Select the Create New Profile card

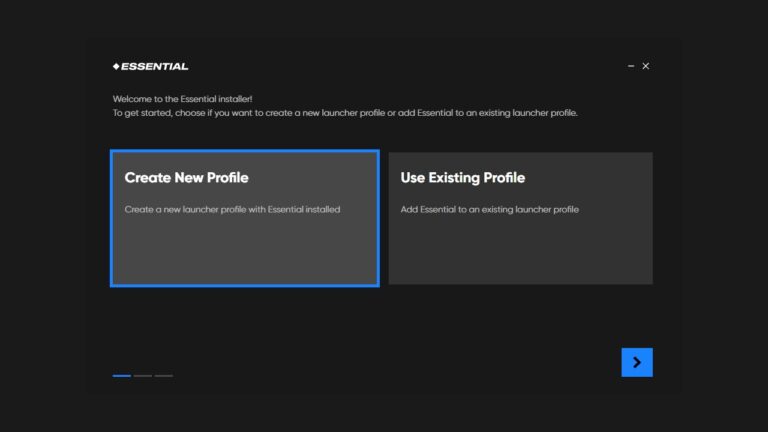coord(245,218)
